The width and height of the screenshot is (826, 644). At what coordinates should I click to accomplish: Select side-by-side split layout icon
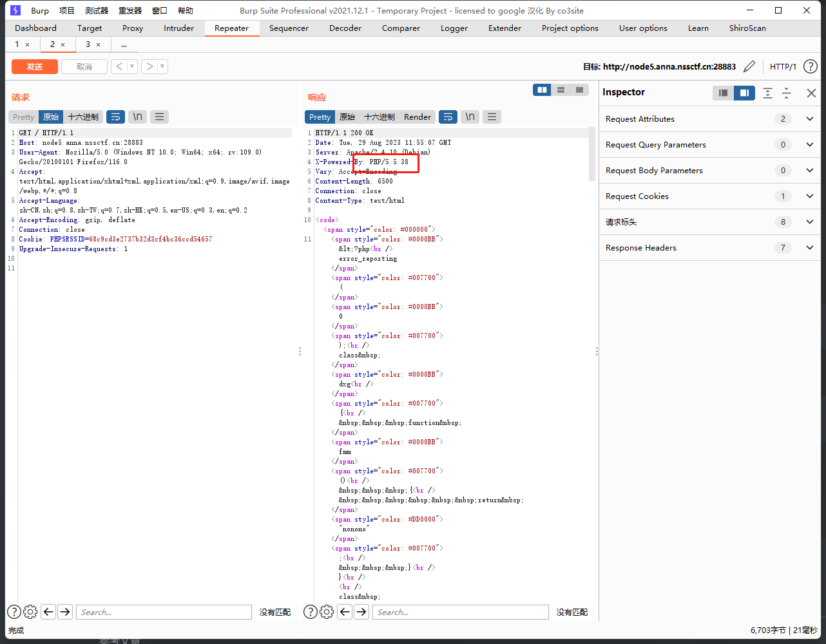(x=543, y=90)
